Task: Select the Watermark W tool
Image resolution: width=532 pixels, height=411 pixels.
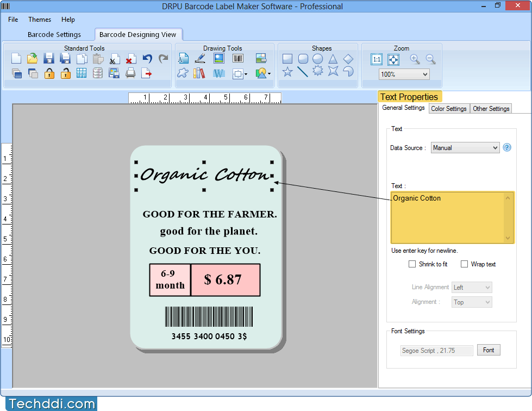Action: [219, 73]
